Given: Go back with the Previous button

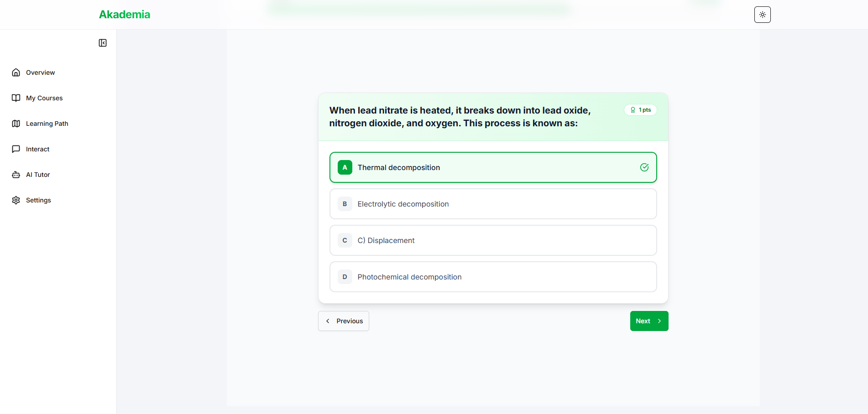Looking at the screenshot, I should (344, 321).
